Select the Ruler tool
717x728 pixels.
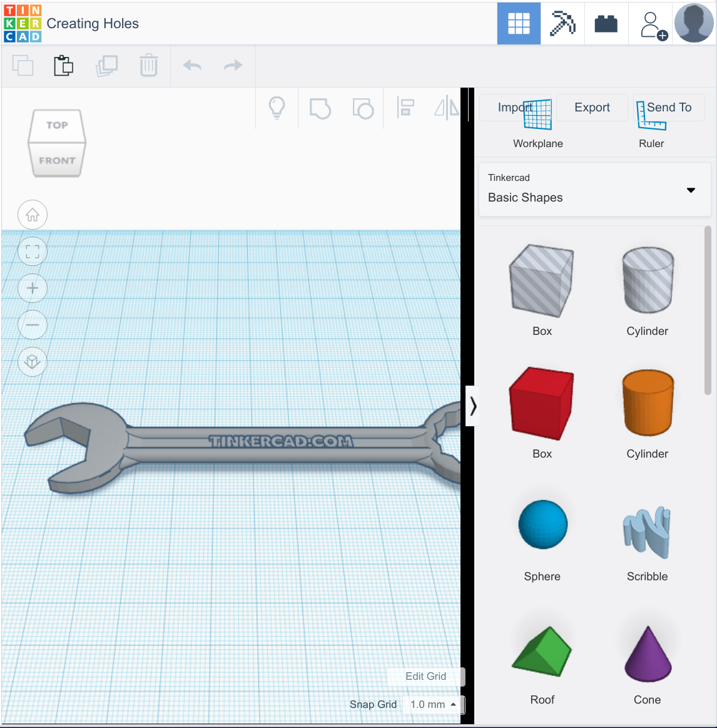651,125
